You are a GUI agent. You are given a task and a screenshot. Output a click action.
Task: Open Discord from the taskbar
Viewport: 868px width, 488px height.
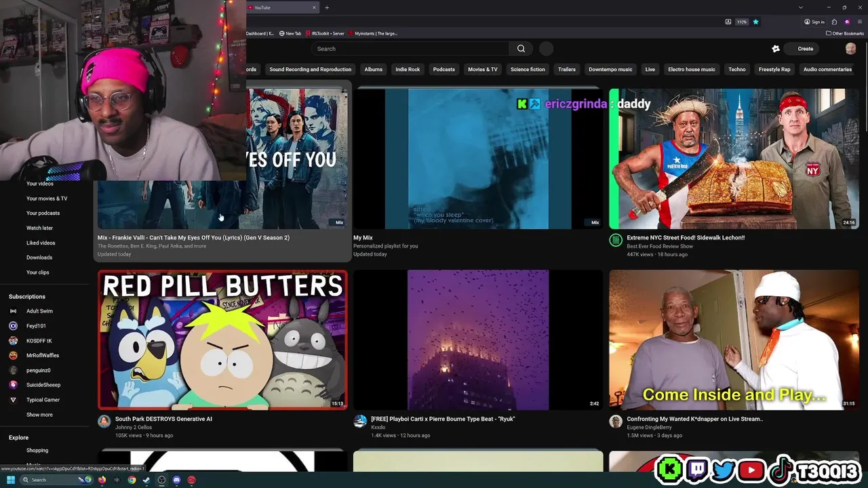[176, 480]
